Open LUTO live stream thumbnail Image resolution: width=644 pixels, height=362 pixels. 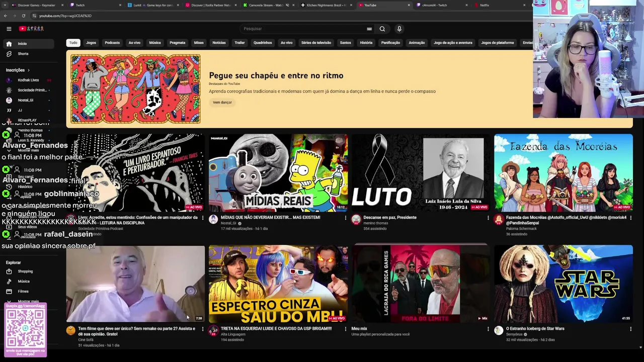[x=421, y=172]
